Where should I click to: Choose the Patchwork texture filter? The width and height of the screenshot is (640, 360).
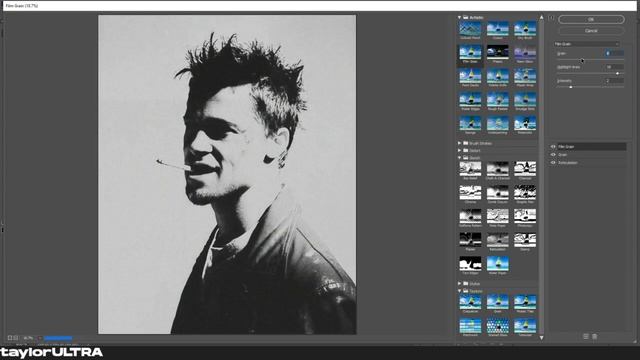click(470, 327)
